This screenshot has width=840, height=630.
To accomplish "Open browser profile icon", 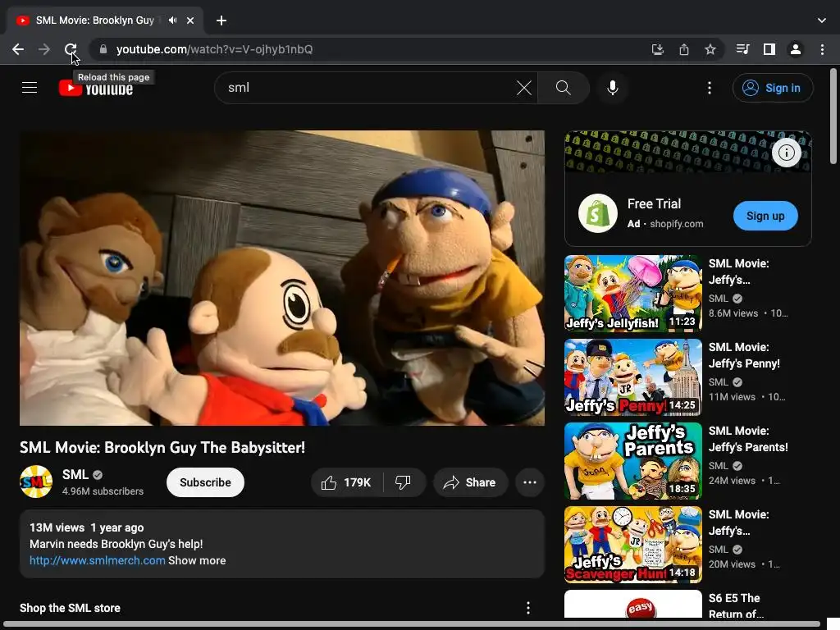I will (796, 49).
